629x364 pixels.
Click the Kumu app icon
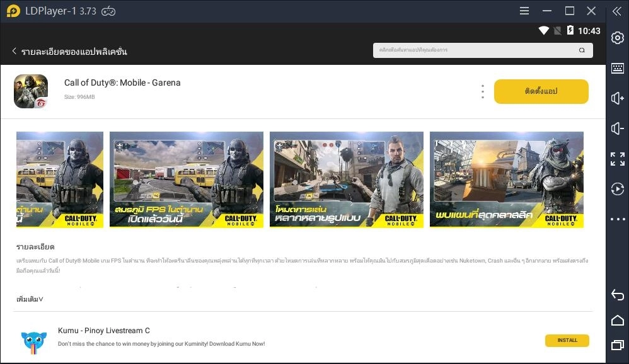[33, 342]
